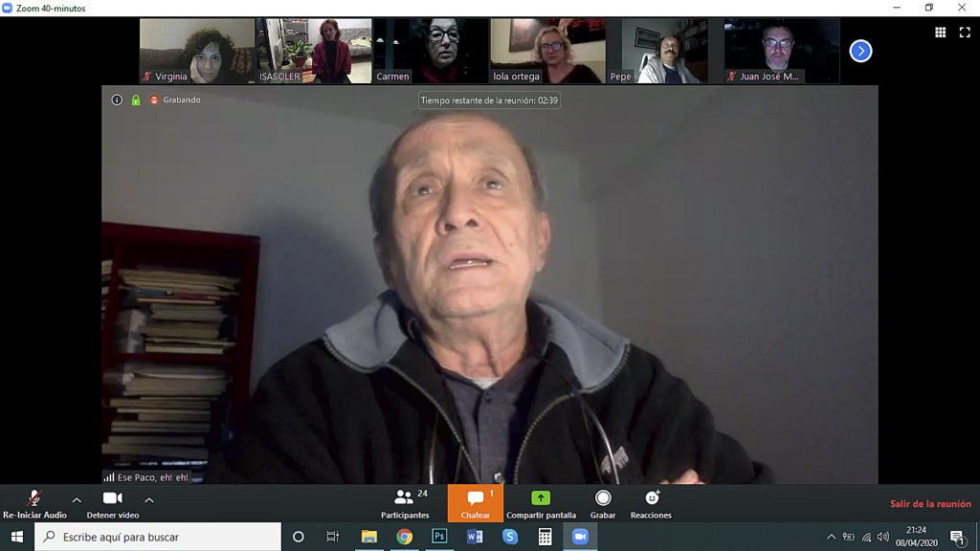Select lola ortega's video thumbnail

(x=547, y=51)
